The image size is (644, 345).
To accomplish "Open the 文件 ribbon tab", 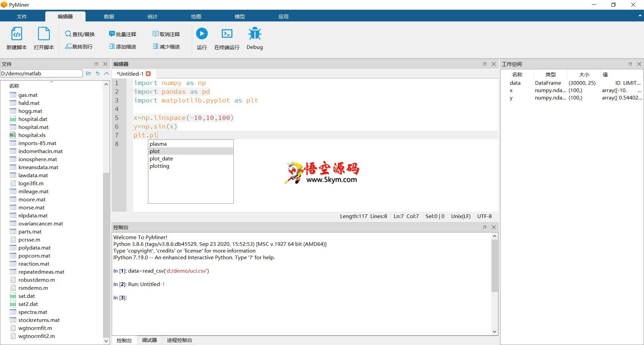I will point(22,16).
